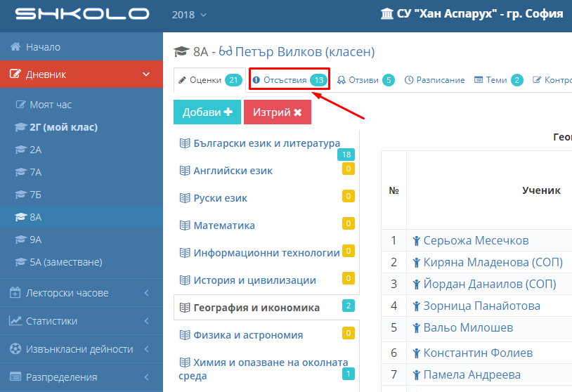Open student Вальо Милошев

468,327
